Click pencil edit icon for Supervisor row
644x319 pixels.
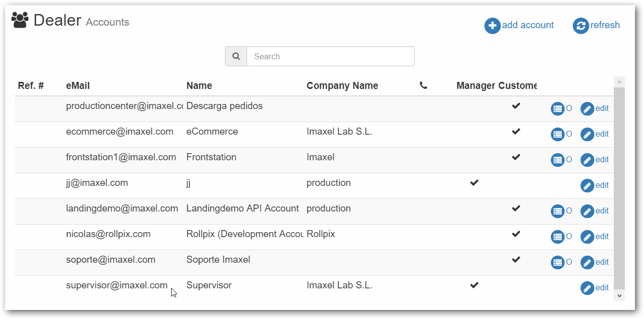587,288
